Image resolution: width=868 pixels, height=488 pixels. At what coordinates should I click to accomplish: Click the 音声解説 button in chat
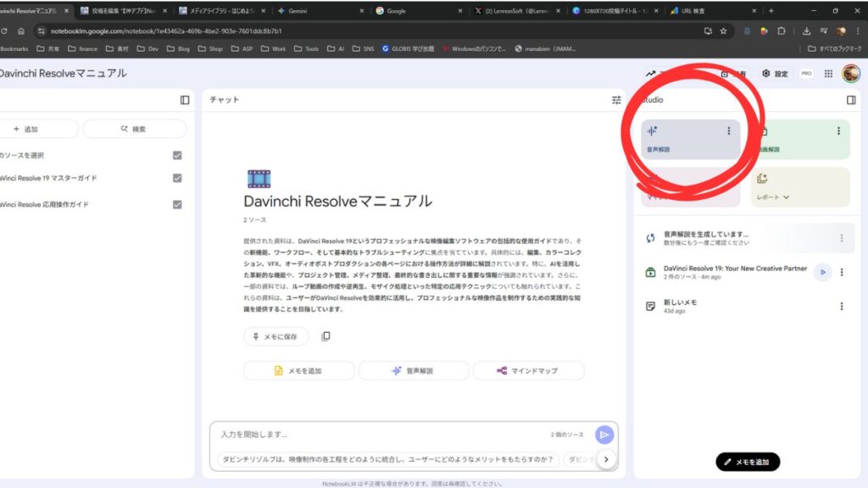click(414, 371)
